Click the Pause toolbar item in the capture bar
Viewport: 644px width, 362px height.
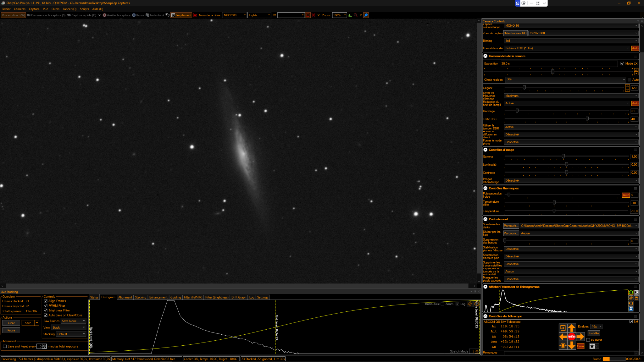pos(138,15)
